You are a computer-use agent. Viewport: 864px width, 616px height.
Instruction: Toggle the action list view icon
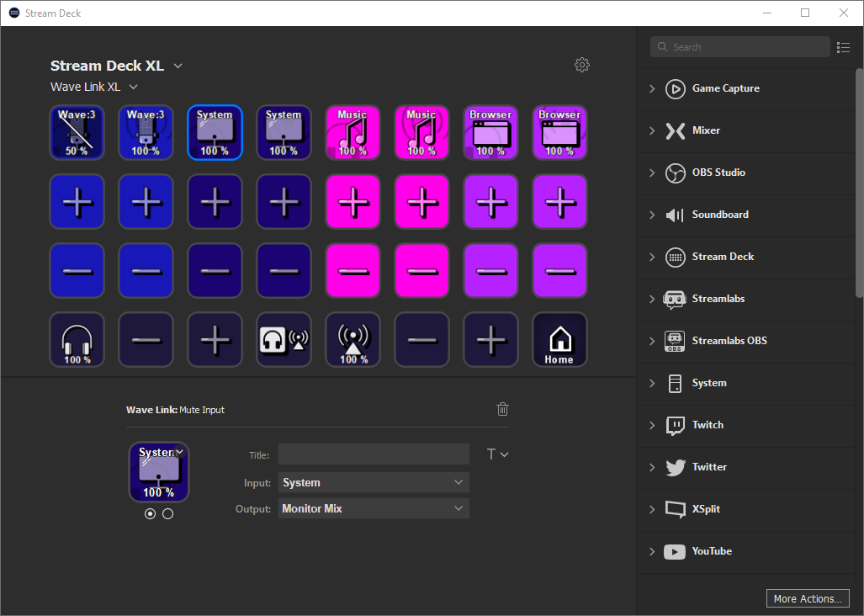[x=843, y=47]
